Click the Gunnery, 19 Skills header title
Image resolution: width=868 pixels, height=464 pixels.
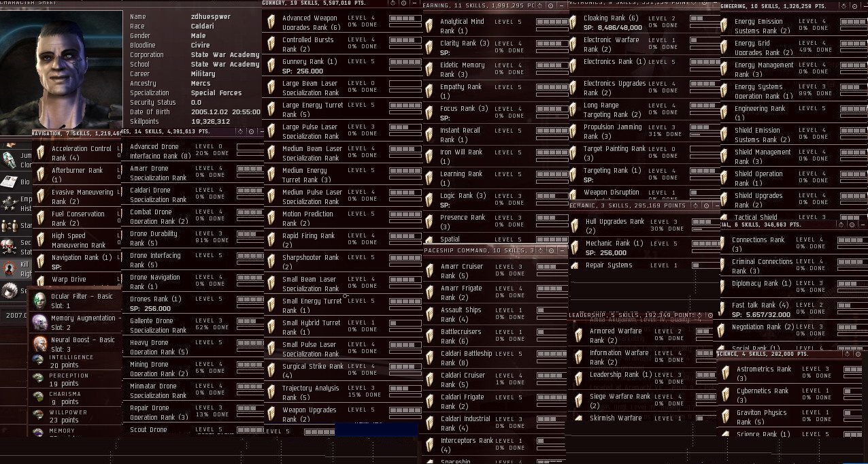tap(315, 3)
